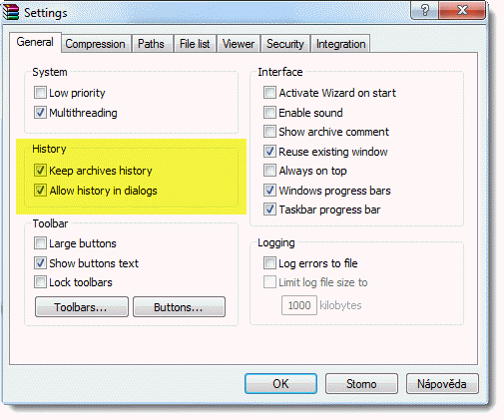Open help via Nápověda button
The width and height of the screenshot is (504, 420).
tap(442, 383)
